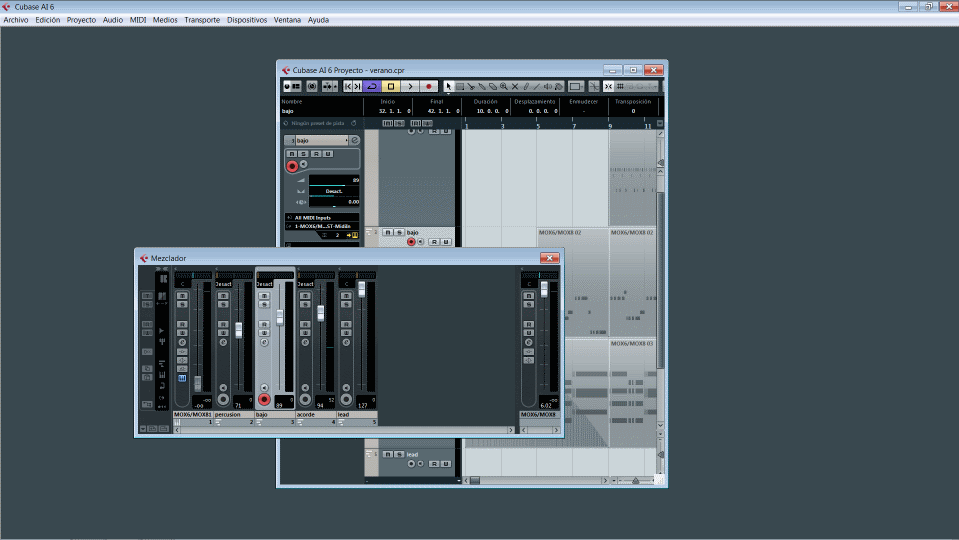Open Edit Channel Settings 'e' in Inspector
Screen dimensions: 959x540
354,140
